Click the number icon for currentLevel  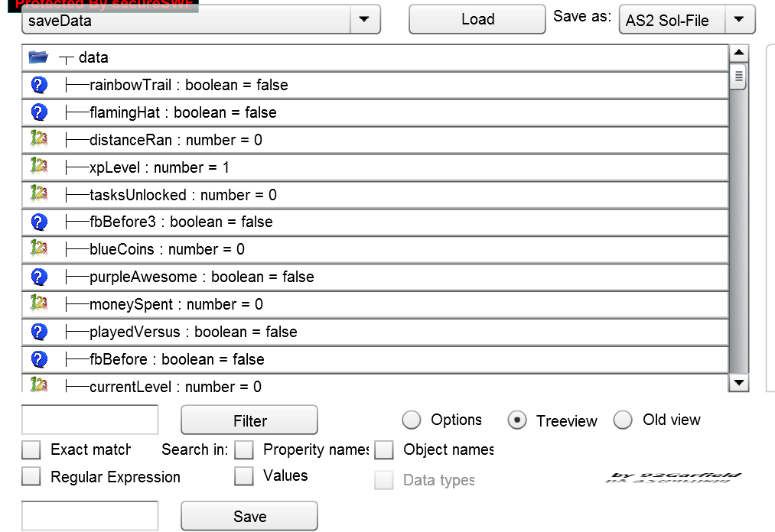(38, 384)
